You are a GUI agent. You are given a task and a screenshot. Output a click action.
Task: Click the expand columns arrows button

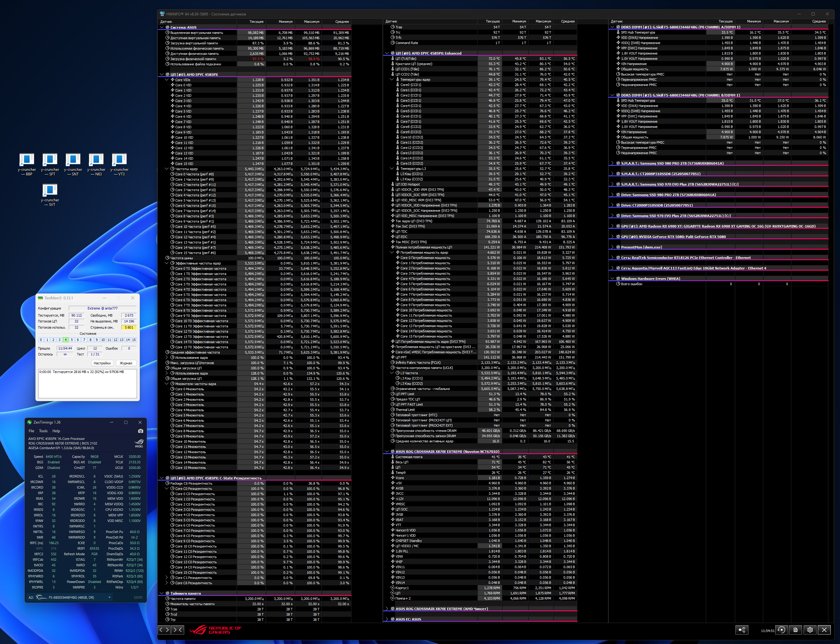[x=164, y=630]
